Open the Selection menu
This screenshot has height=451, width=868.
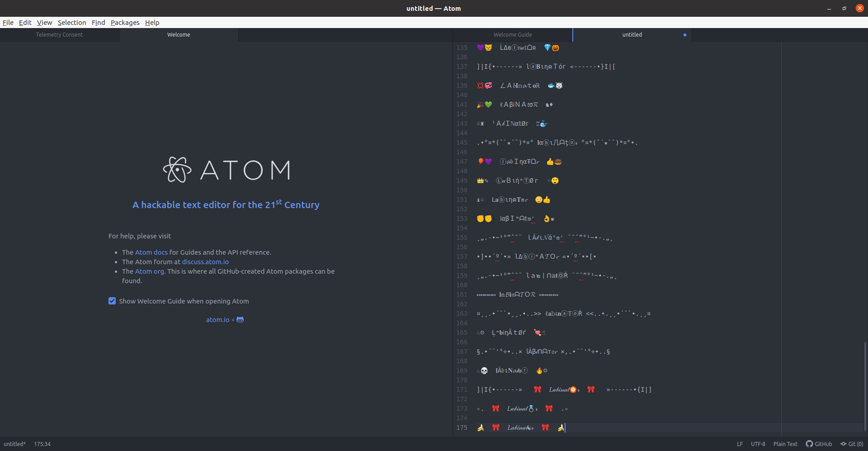pos(72,23)
